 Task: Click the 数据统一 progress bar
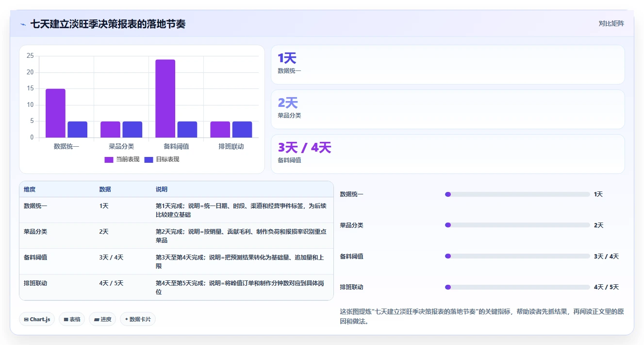point(517,194)
